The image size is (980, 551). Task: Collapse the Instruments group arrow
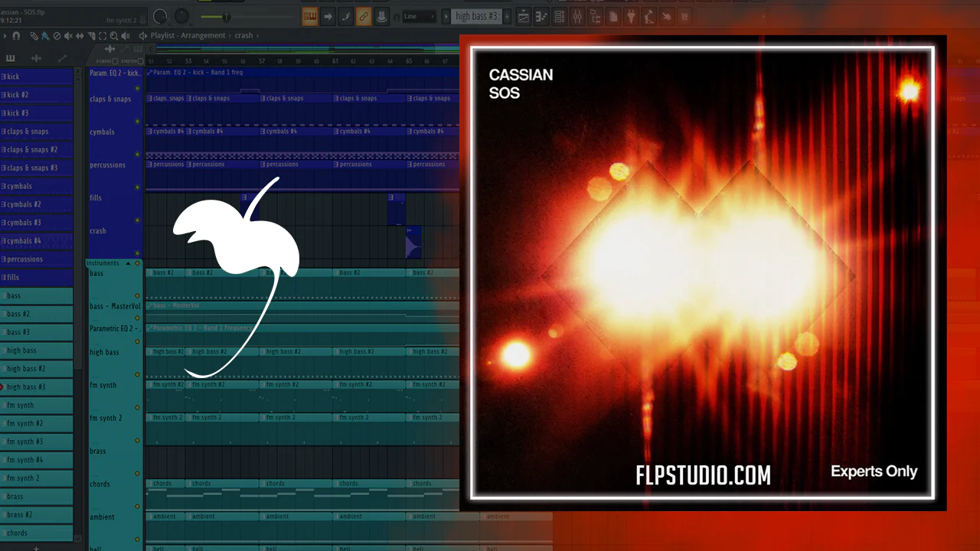[x=128, y=263]
